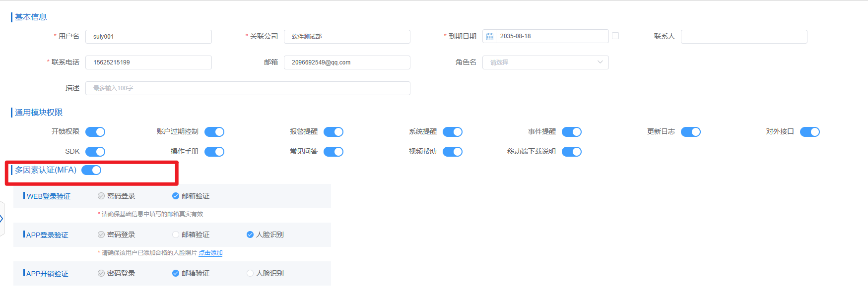This screenshot has width=868, height=296.
Task: Click the empty 联系人 field
Action: tap(743, 37)
